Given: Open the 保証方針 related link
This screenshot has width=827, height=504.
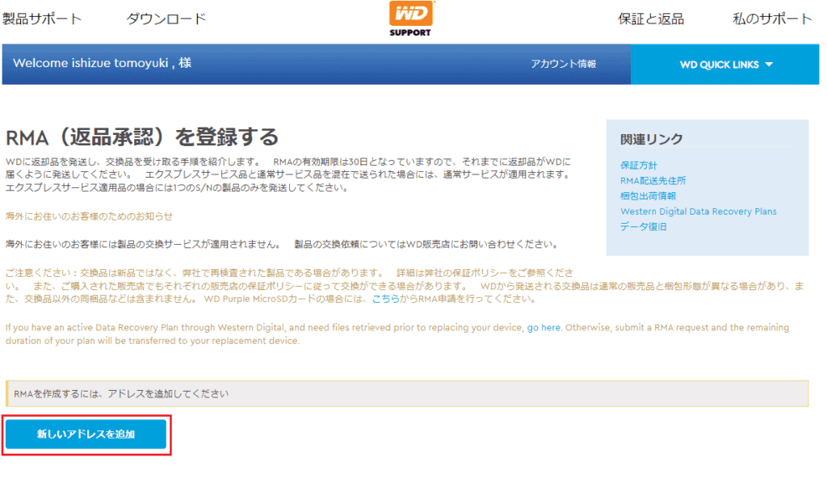Looking at the screenshot, I should click(638, 166).
